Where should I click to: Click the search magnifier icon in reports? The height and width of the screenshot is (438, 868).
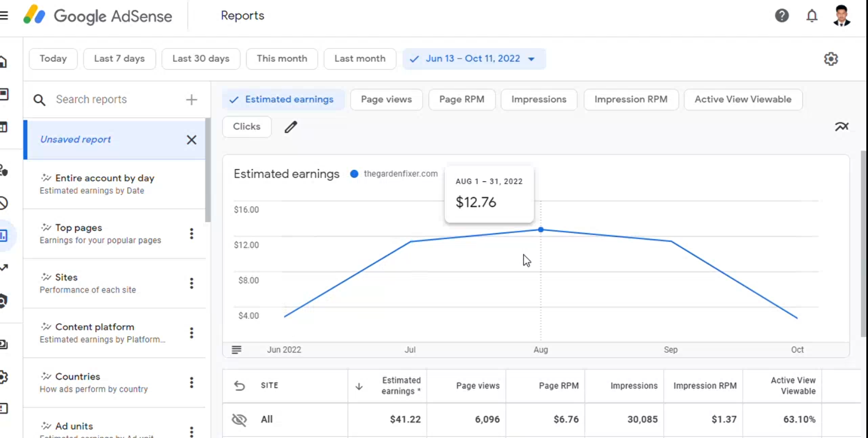(x=39, y=100)
